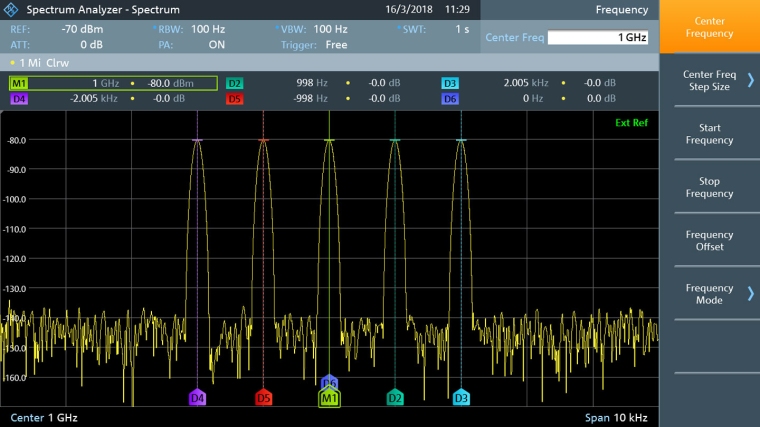
Task: Select the D6 delta marker label
Action: click(x=450, y=99)
